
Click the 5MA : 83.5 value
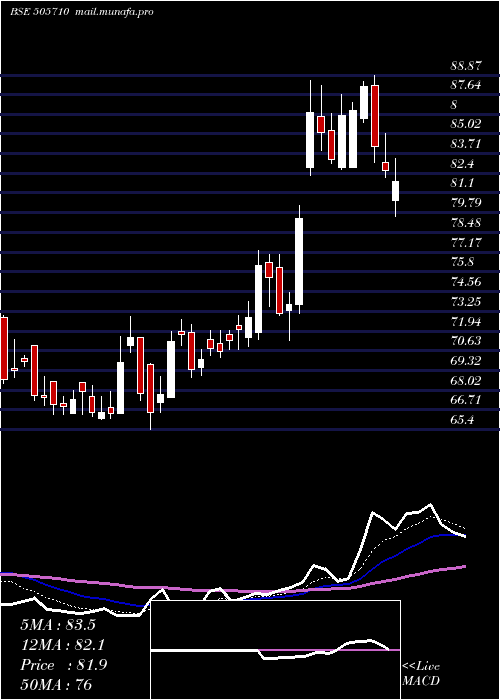[x=58, y=625]
